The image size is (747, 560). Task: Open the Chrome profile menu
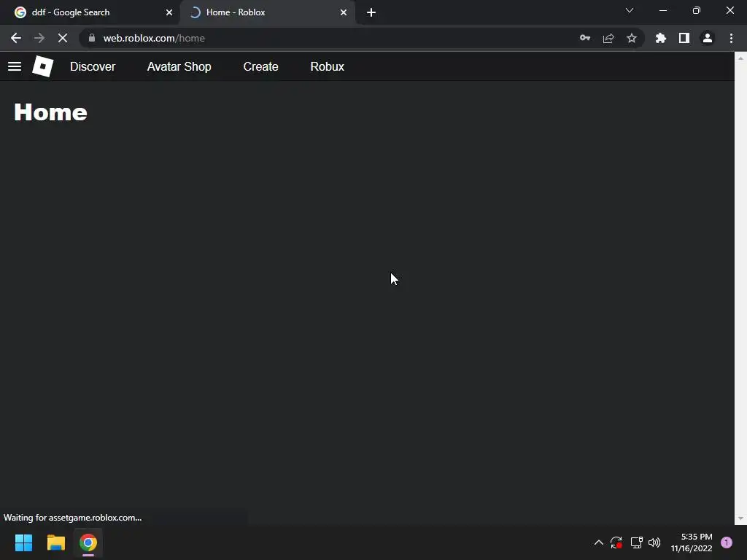pos(708,38)
